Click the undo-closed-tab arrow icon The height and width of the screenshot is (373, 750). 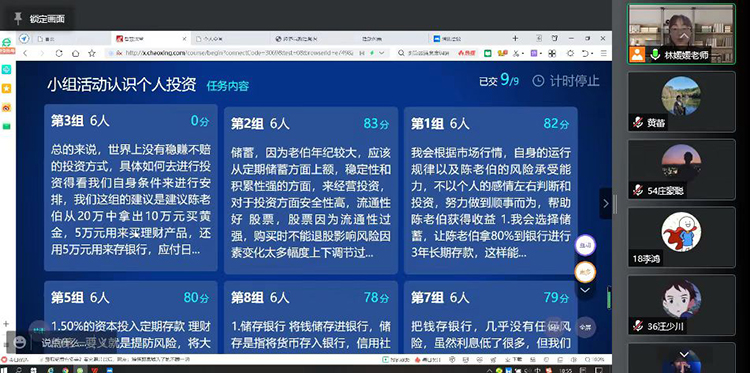(585, 53)
